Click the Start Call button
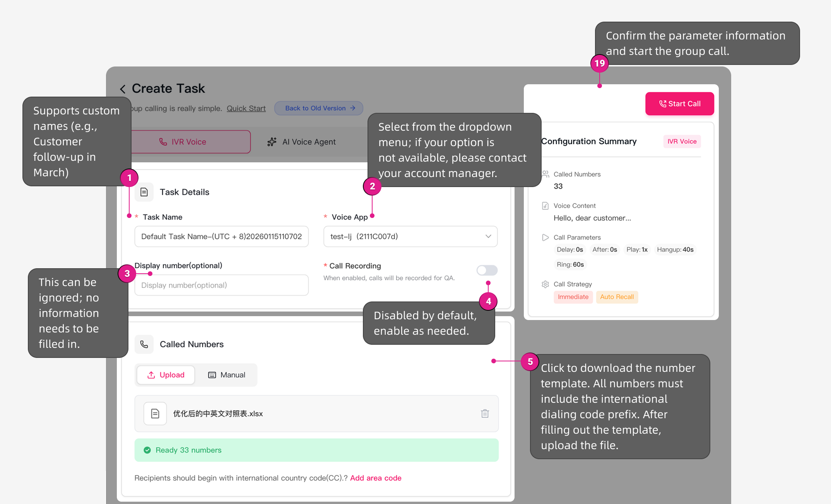The height and width of the screenshot is (504, 831). tap(680, 104)
